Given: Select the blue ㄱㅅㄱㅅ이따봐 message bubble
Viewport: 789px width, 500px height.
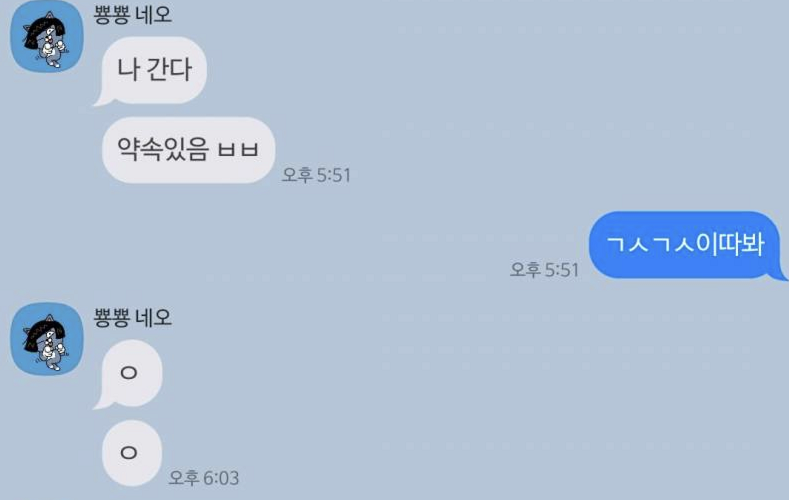Looking at the screenshot, I should (x=688, y=245).
